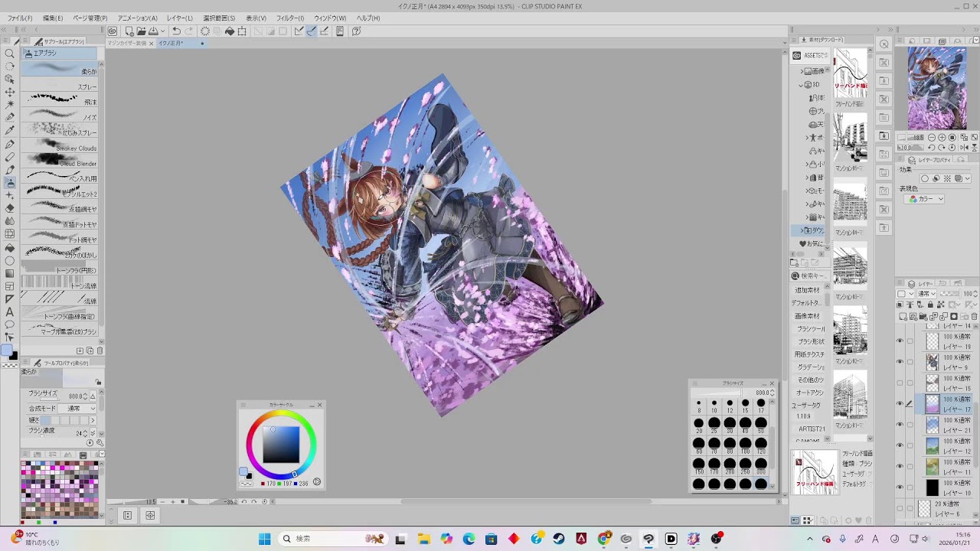Viewport: 980px width, 551px height.
Task: Click the ARTIST21 material tag
Action: 812,429
